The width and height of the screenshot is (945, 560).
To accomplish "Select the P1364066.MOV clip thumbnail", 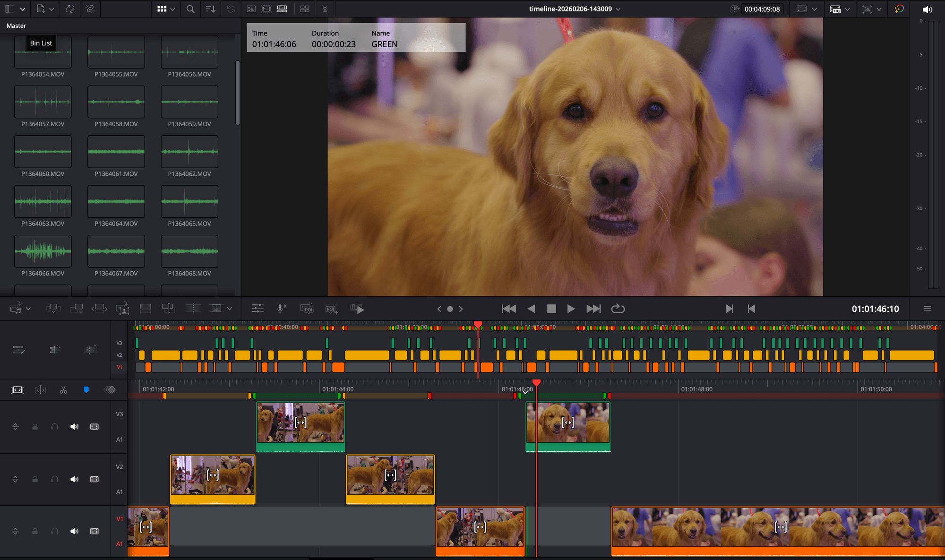I will coord(43,252).
